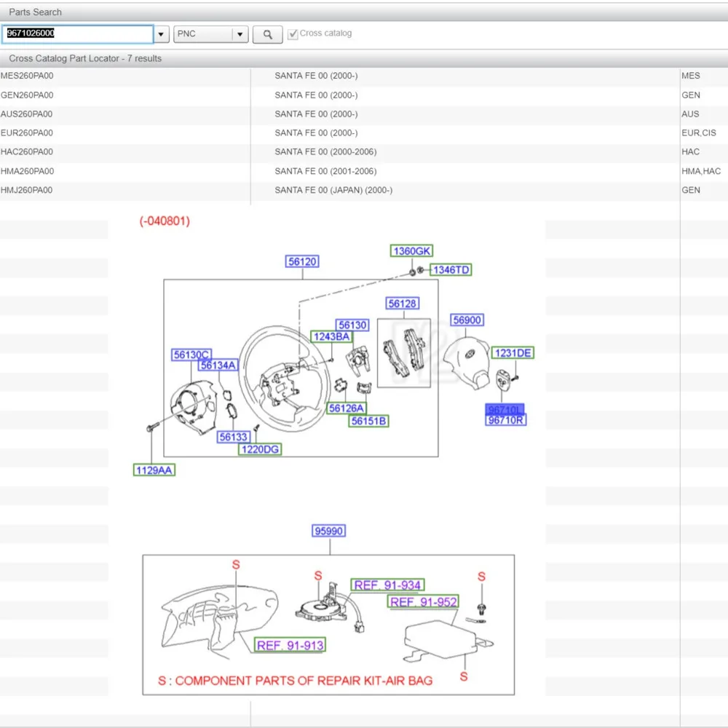Select part callout 56900

tap(467, 320)
